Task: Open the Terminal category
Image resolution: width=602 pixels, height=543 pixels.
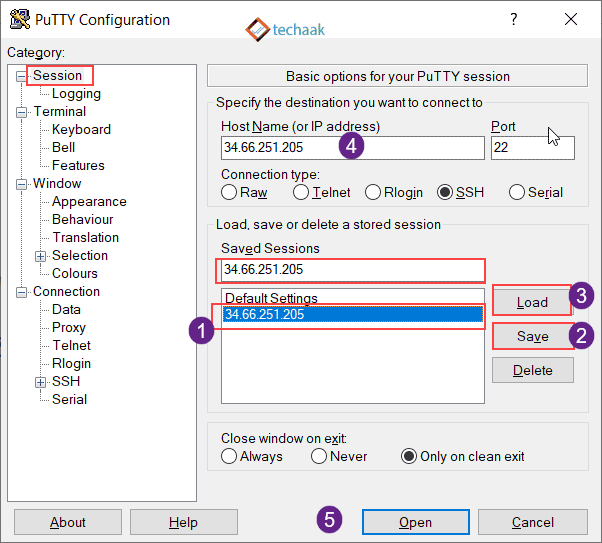Action: click(60, 112)
